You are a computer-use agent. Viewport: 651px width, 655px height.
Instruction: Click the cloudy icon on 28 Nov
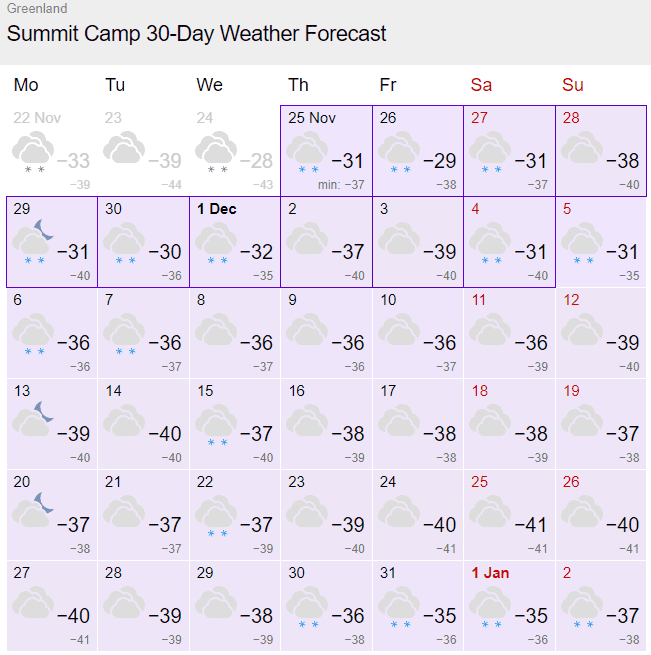pyautogui.click(x=582, y=147)
